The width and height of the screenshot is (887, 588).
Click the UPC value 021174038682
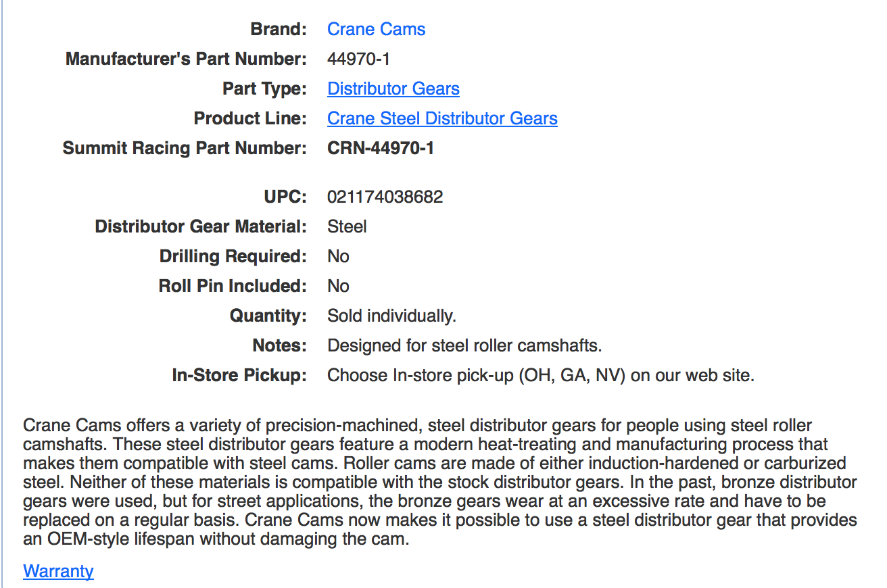point(385,197)
